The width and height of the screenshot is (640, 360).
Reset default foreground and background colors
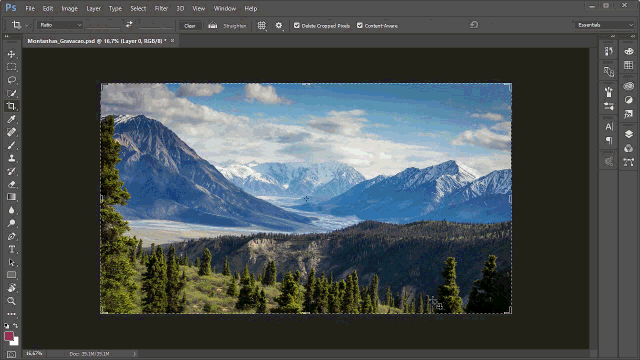point(7,326)
